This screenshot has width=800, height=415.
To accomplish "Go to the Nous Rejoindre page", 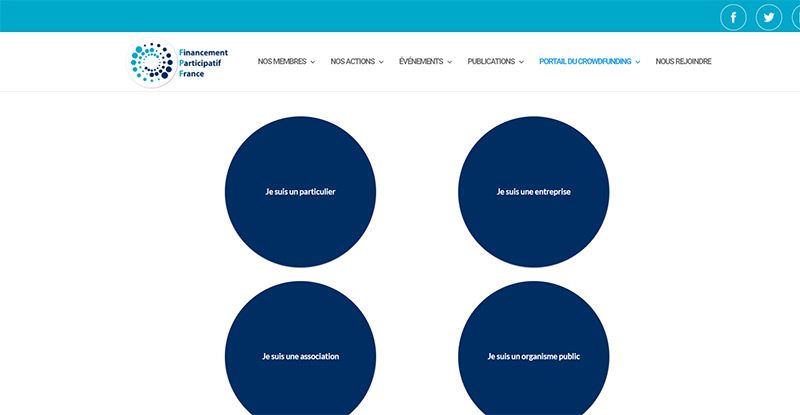I will [683, 61].
